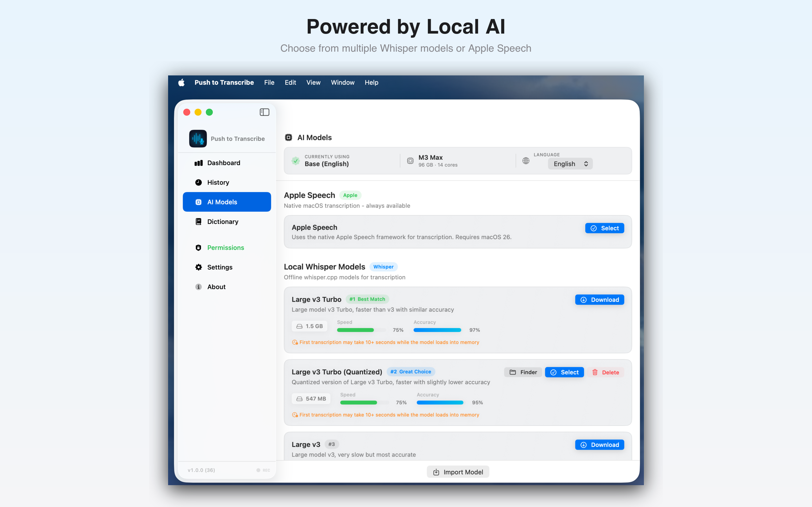
Task: Download the Large v3 Turbo model
Action: 599,299
